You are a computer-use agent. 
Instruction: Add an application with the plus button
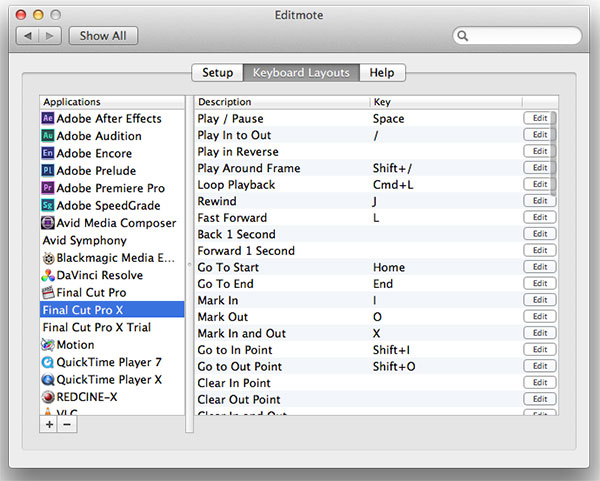pos(49,424)
